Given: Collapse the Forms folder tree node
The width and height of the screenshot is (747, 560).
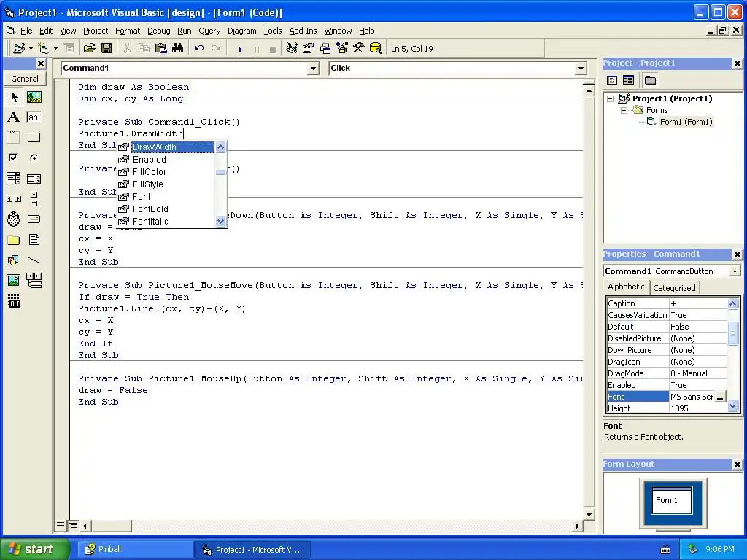Looking at the screenshot, I should 624,110.
